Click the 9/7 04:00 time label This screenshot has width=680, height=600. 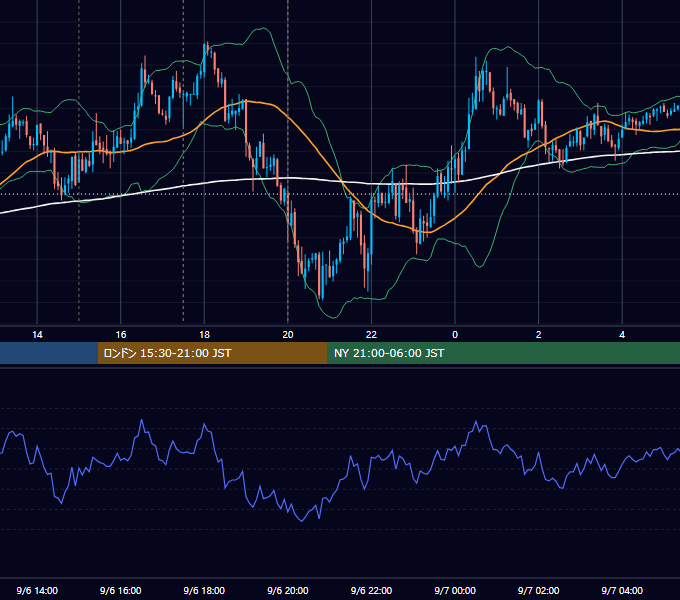[622, 590]
